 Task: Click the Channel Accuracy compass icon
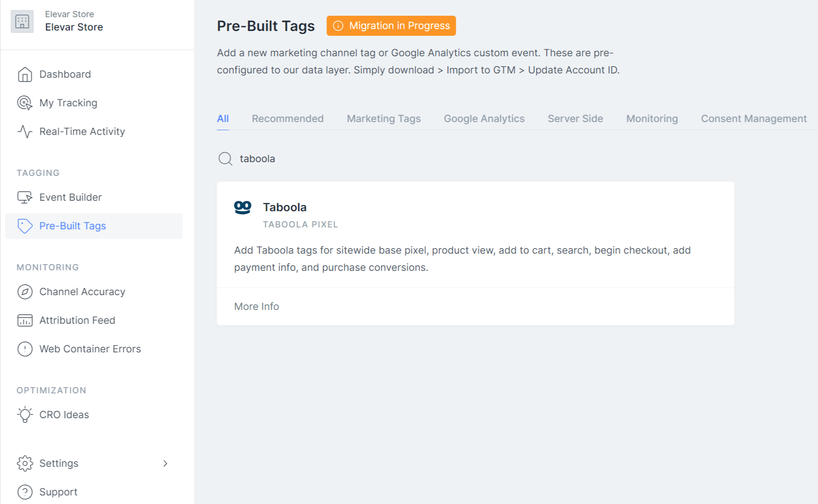pos(25,292)
